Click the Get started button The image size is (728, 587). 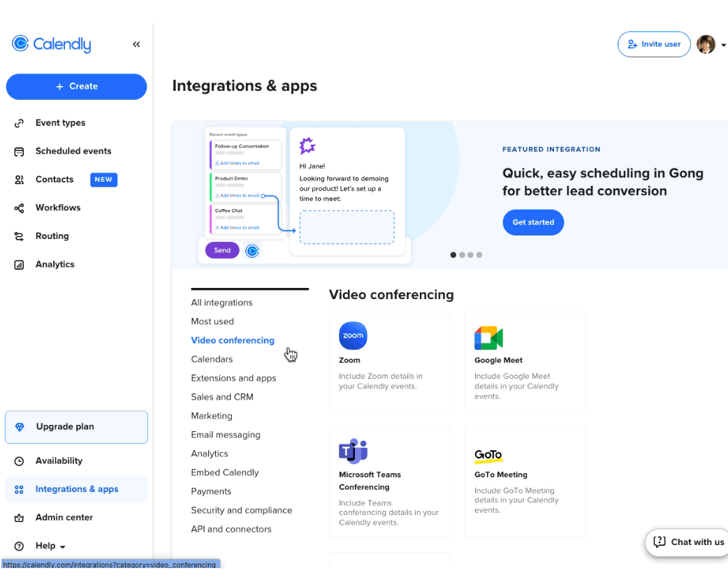click(533, 222)
